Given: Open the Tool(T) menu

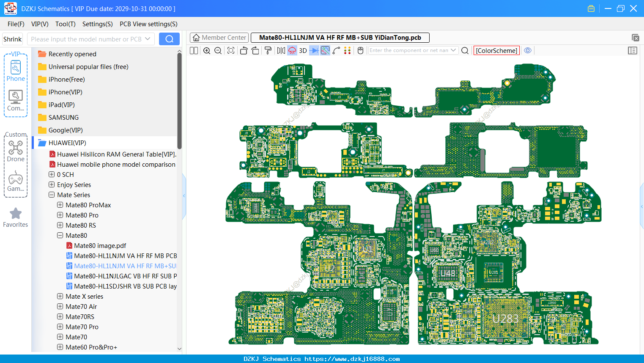Looking at the screenshot, I should [66, 24].
